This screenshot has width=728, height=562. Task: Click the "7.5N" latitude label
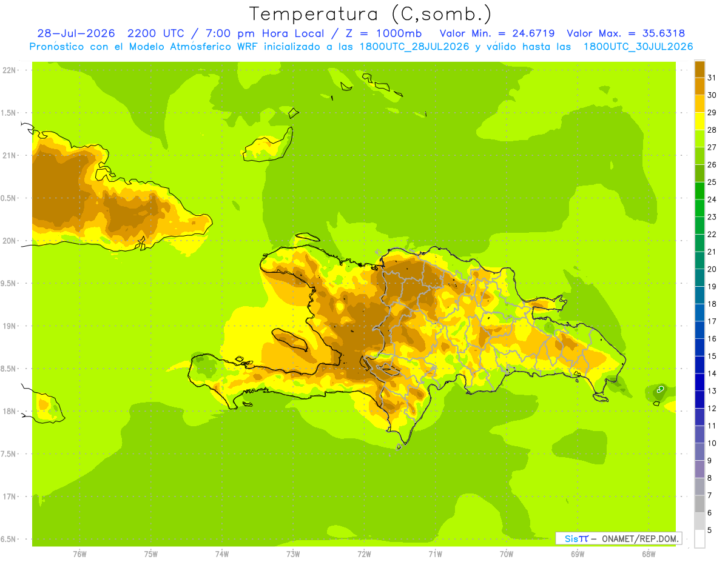pos(9,454)
